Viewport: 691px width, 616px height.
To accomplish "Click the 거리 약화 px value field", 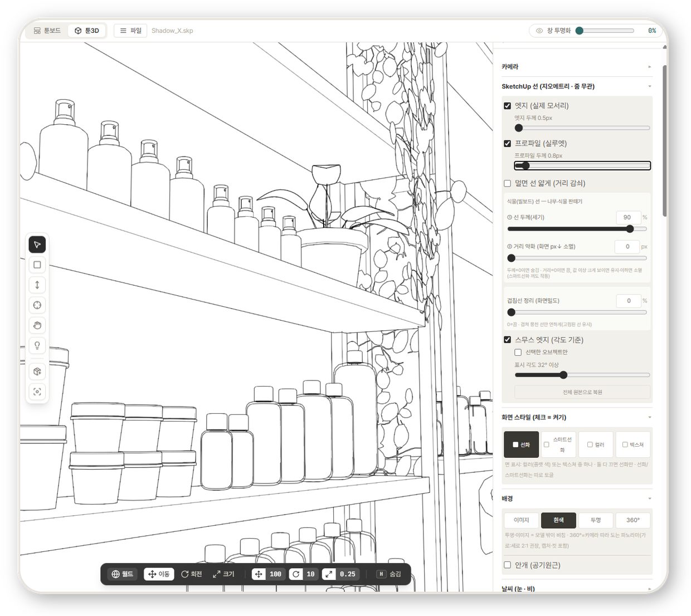I will (627, 246).
